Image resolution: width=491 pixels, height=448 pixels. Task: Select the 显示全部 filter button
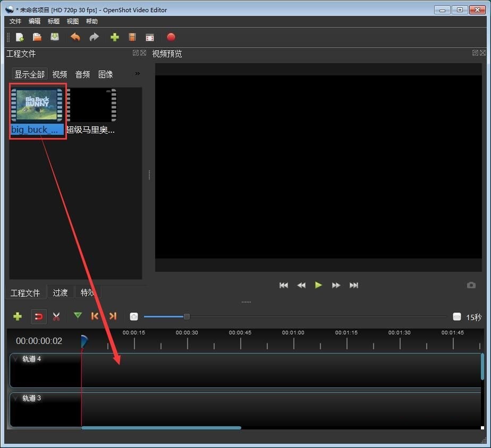(x=30, y=74)
